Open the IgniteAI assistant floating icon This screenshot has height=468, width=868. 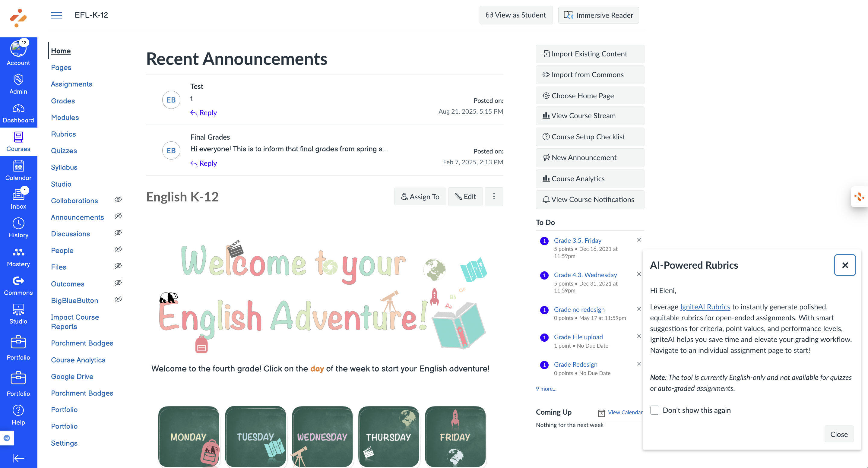pyautogui.click(x=859, y=197)
